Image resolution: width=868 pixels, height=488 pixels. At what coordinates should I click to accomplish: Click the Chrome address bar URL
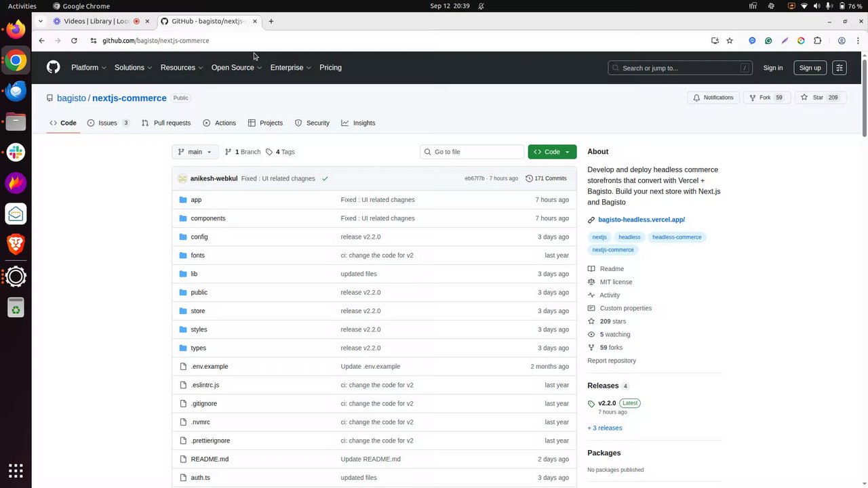156,41
